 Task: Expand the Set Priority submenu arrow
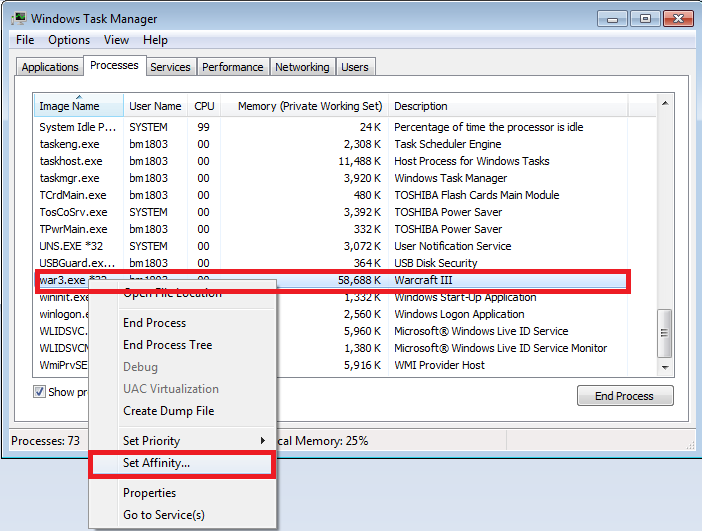[x=263, y=441]
